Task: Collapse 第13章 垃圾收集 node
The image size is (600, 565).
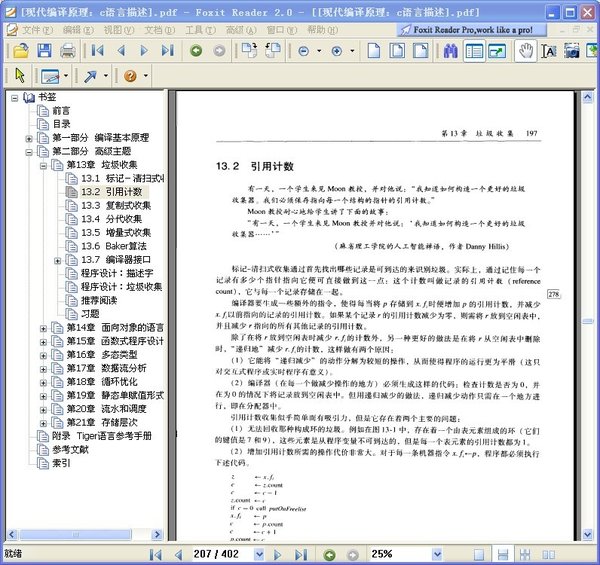Action: 43,166
